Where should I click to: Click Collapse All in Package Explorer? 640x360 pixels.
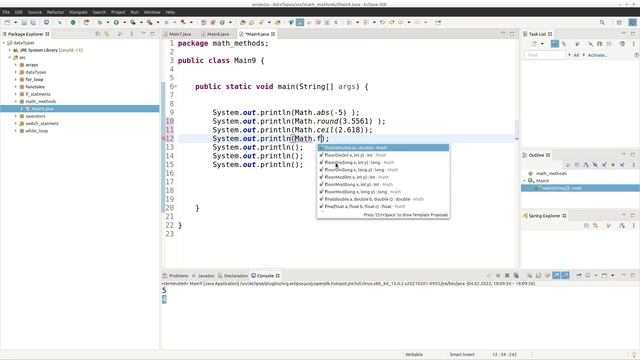click(x=98, y=34)
